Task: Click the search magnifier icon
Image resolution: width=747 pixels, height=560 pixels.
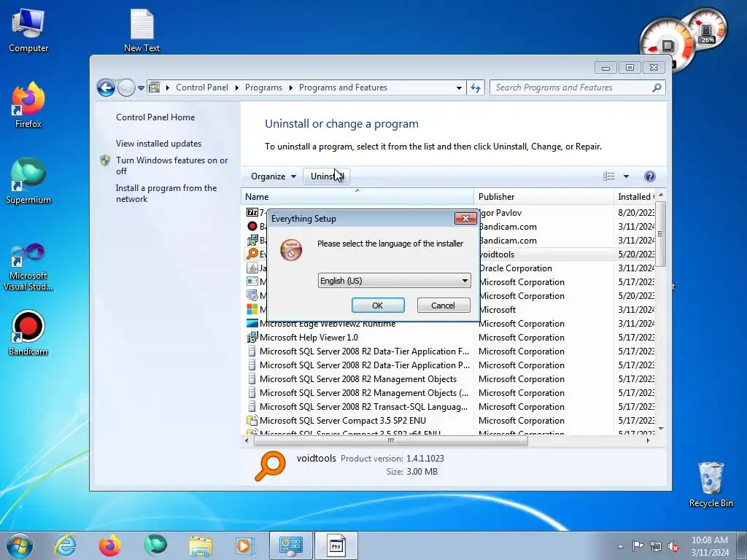Action: [x=657, y=87]
